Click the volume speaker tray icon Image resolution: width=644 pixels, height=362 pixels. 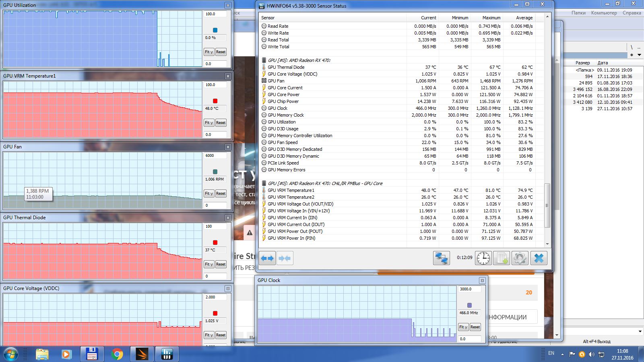pyautogui.click(x=591, y=354)
